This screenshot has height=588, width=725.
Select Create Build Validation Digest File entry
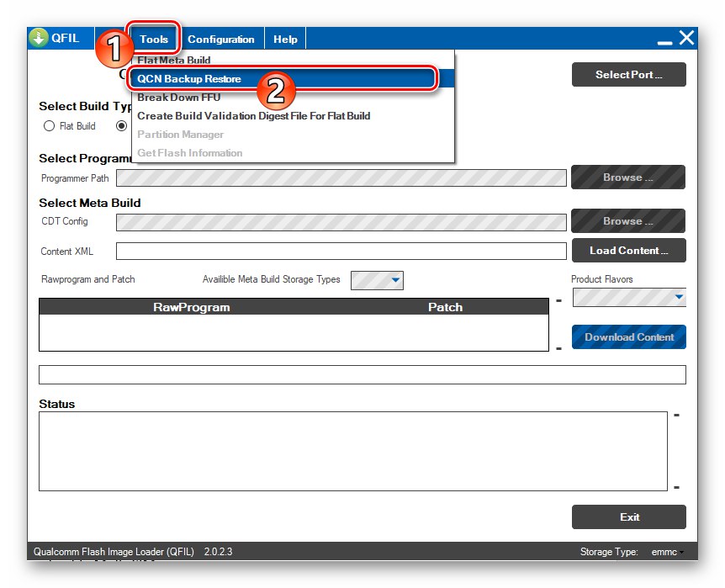(x=294, y=115)
